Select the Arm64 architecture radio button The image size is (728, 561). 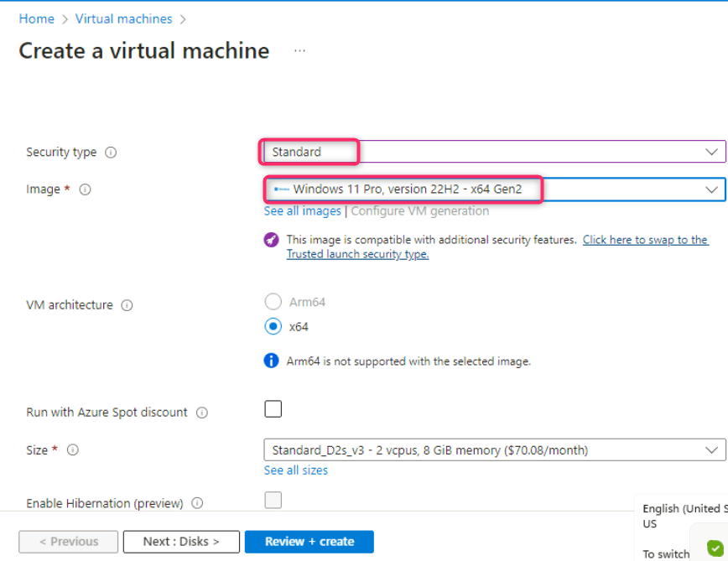[x=273, y=302]
